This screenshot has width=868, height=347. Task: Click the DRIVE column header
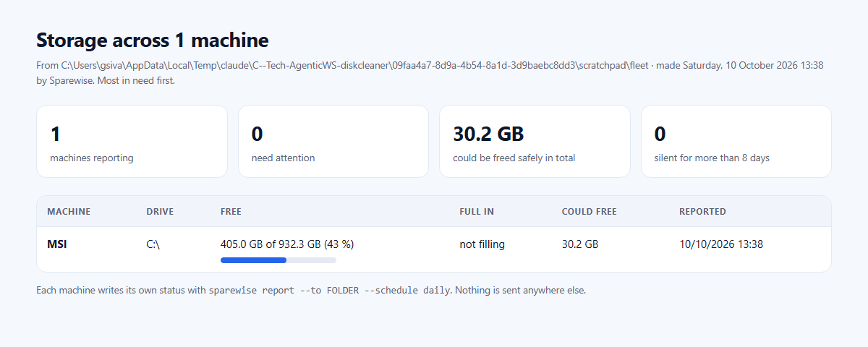tap(160, 212)
